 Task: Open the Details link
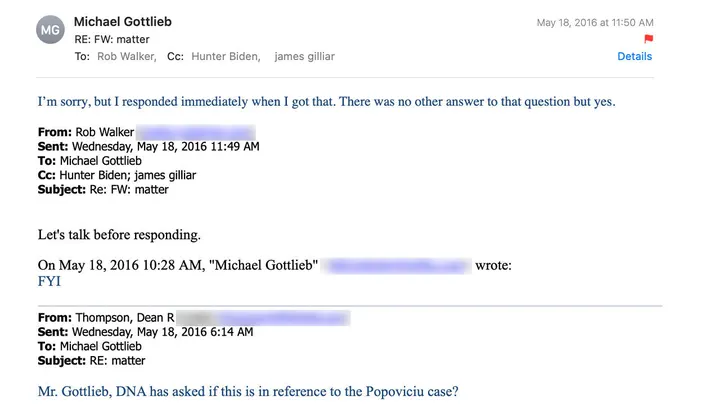[x=634, y=57]
